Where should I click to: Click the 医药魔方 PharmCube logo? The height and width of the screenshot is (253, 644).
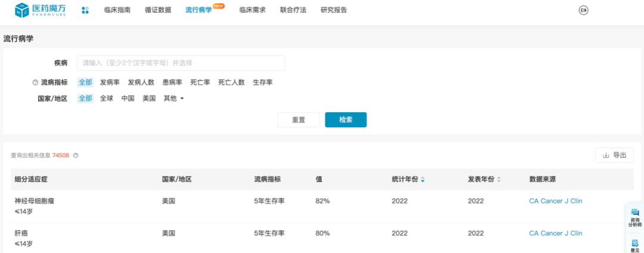tap(40, 10)
